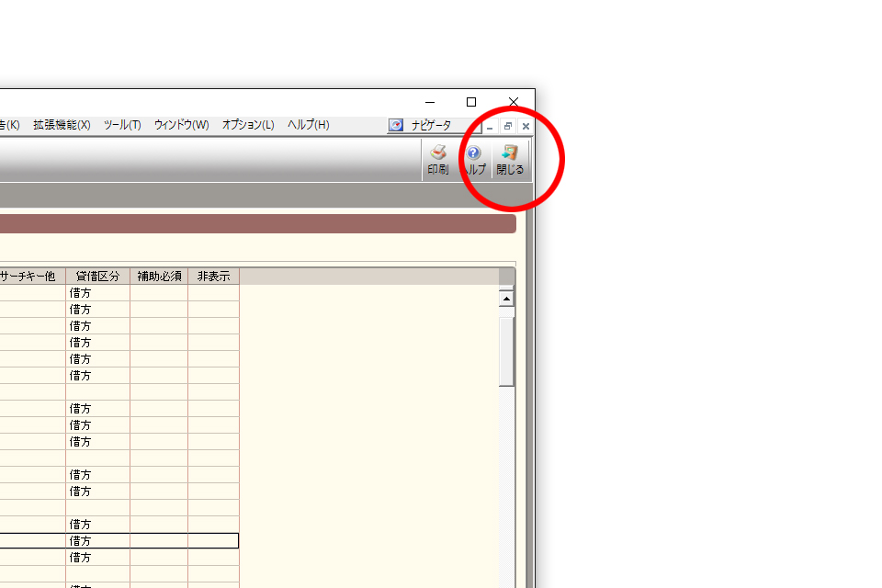
Task: Click the table scrollbar's up arrow
Action: click(506, 299)
